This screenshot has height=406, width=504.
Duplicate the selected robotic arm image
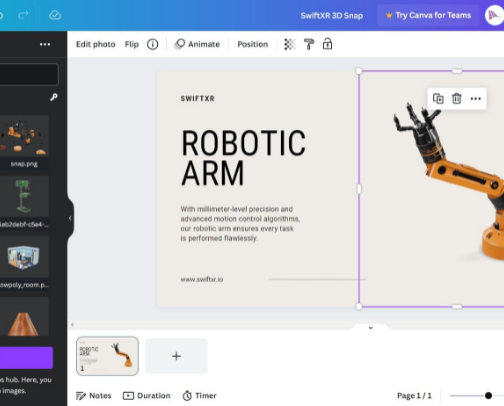coord(438,99)
